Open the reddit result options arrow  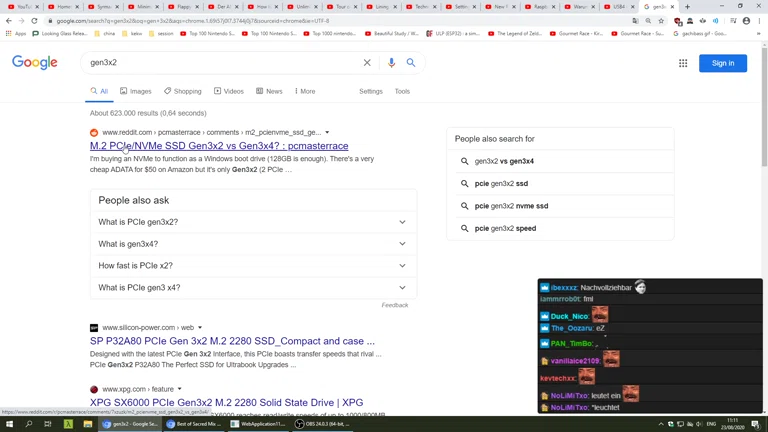point(327,132)
